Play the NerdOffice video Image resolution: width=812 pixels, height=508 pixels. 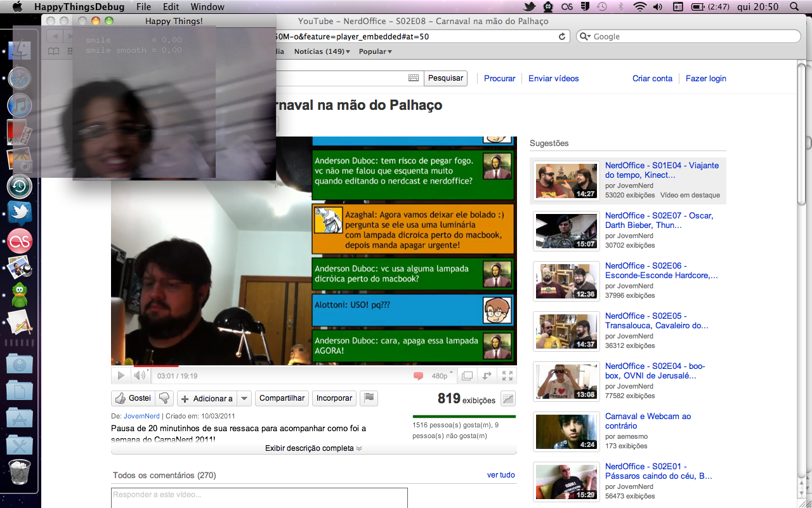(121, 375)
